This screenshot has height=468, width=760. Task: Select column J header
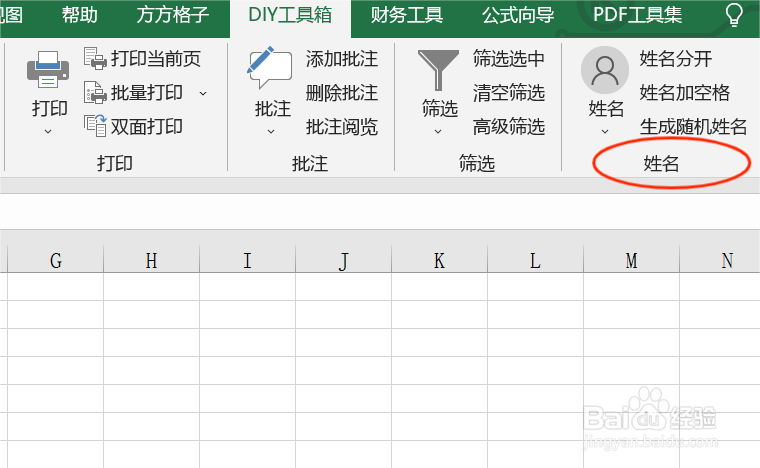(343, 261)
